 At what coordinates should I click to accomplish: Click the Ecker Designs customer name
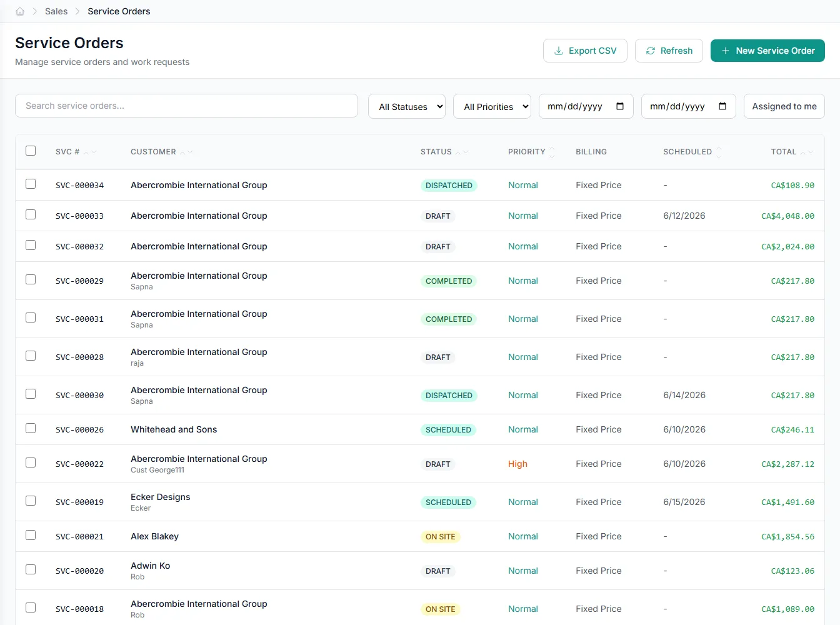click(x=160, y=497)
